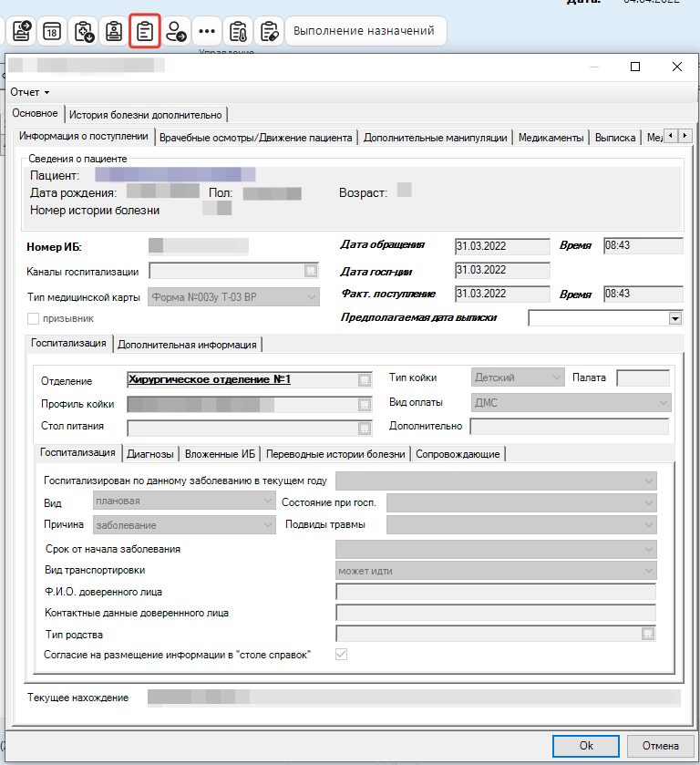700x765 pixels.
Task: Select Информация о поступлении tab
Action: click(x=84, y=136)
